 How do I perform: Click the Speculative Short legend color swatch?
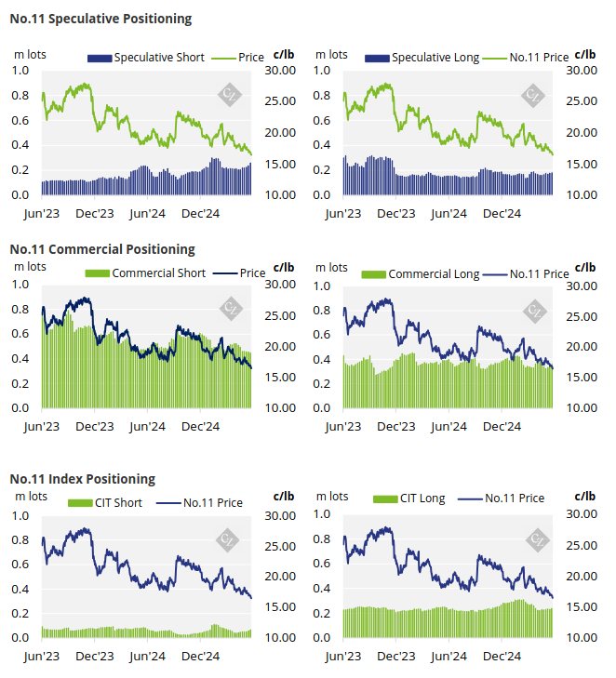(x=100, y=59)
